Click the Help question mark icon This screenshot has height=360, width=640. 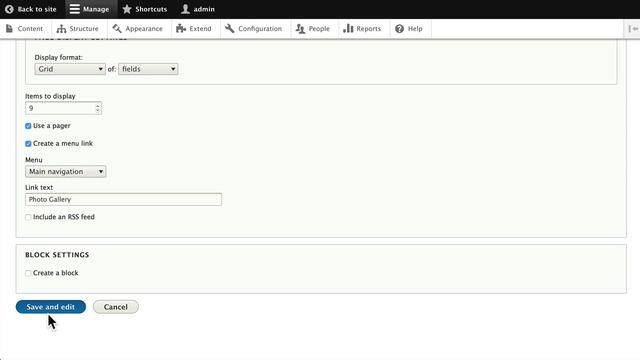[x=399, y=29]
